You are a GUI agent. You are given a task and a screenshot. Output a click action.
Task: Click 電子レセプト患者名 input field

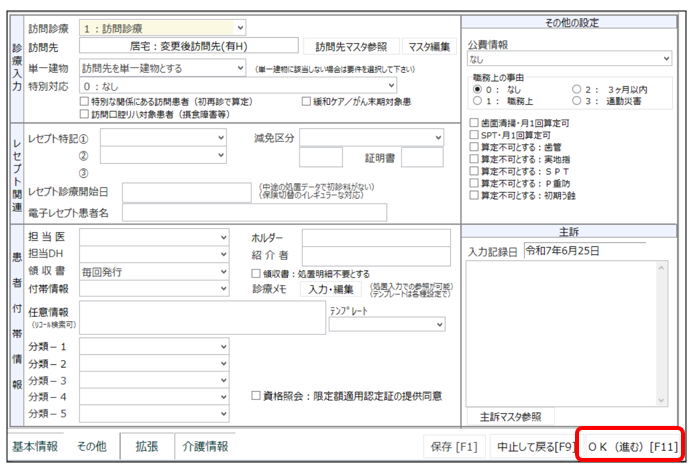254,213
